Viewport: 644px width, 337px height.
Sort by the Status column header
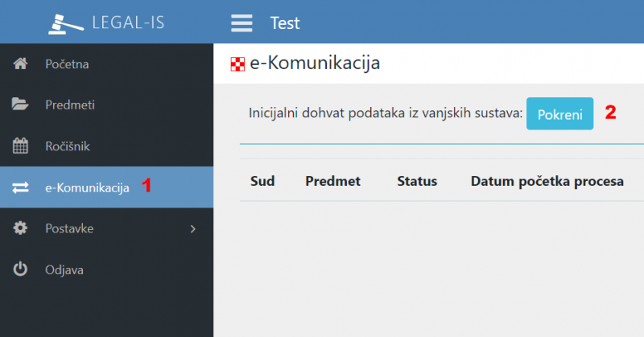pos(417,182)
